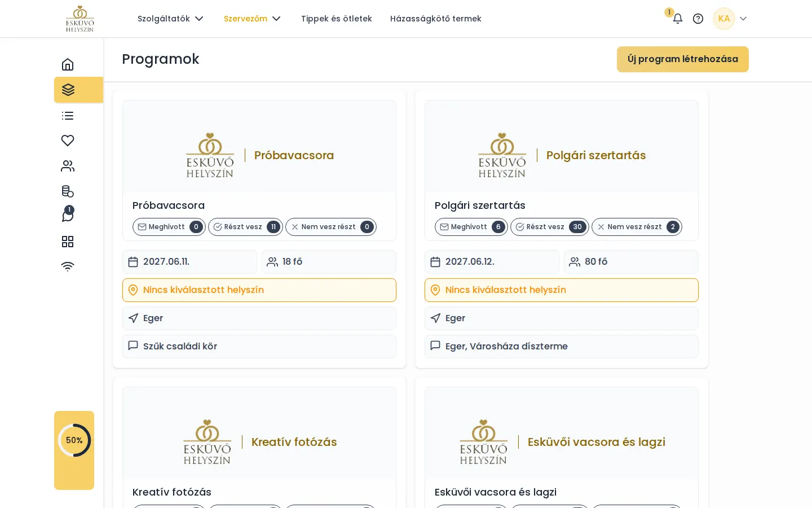This screenshot has width=812, height=508.
Task: Open the grid dashboard icon in sidebar
Action: click(x=68, y=242)
